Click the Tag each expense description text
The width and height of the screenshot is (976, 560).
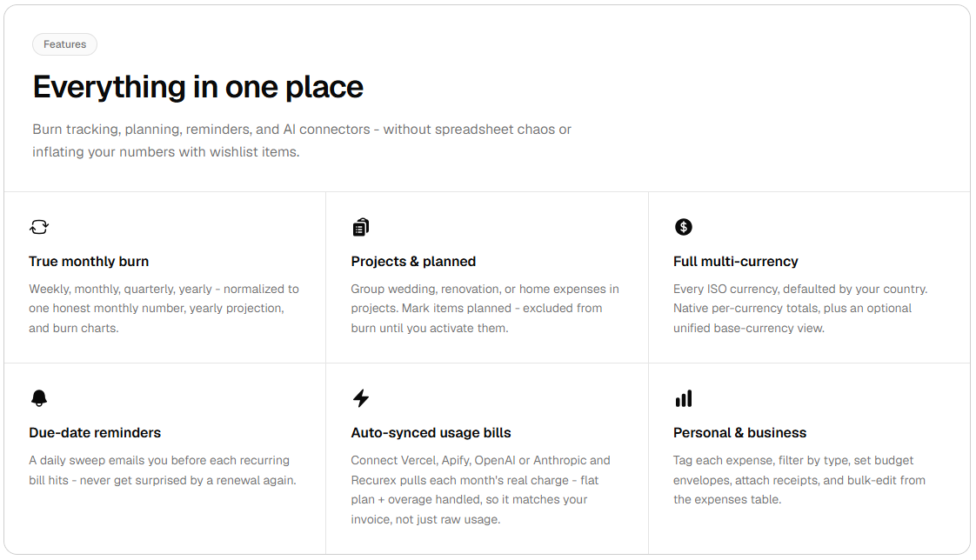tap(799, 480)
